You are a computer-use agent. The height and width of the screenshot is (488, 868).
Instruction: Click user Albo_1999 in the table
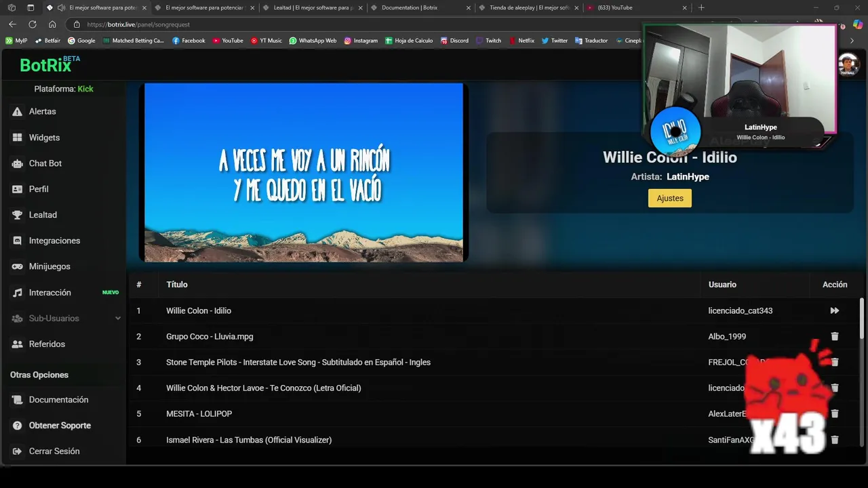click(727, 336)
